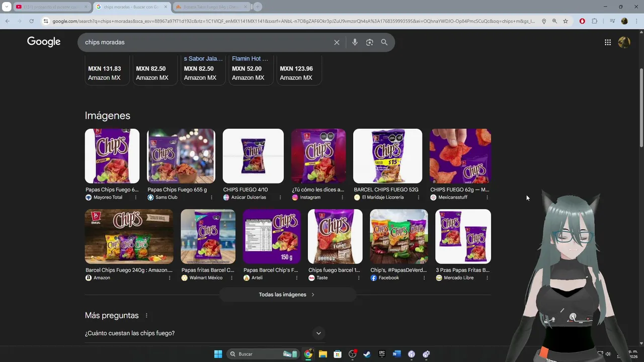Open Windows Start menu
The image size is (644, 362).
click(218, 354)
